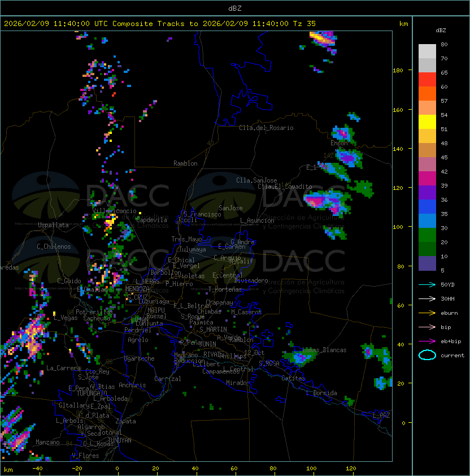Image resolution: width=470 pixels, height=476 pixels.
Task: Click the '39' value in the dBZ legend
Action: [444, 186]
